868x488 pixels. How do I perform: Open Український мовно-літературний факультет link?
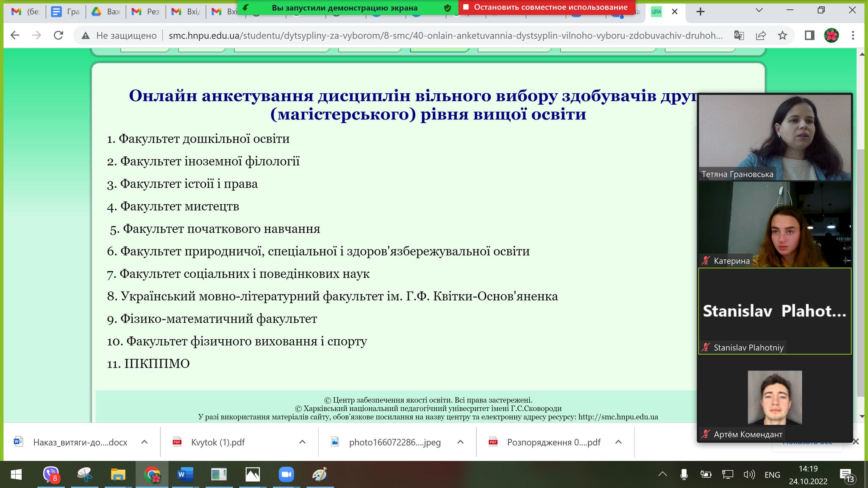(x=339, y=296)
